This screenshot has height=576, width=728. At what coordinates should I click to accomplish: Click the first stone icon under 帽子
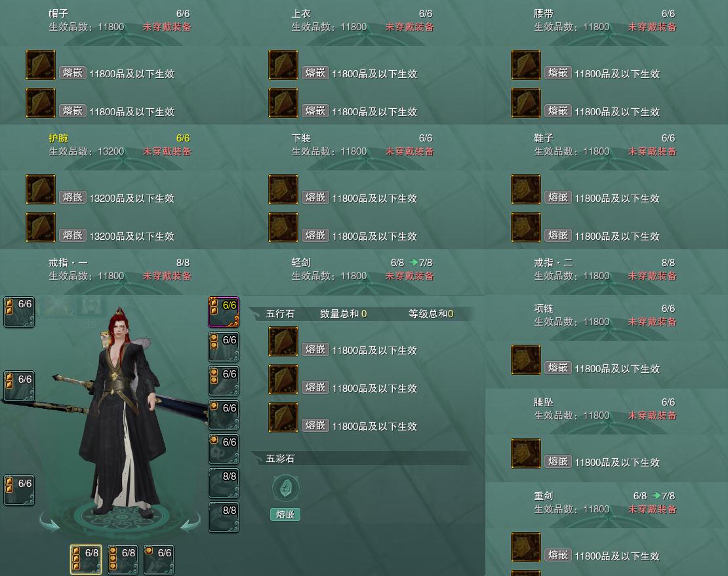[x=41, y=65]
